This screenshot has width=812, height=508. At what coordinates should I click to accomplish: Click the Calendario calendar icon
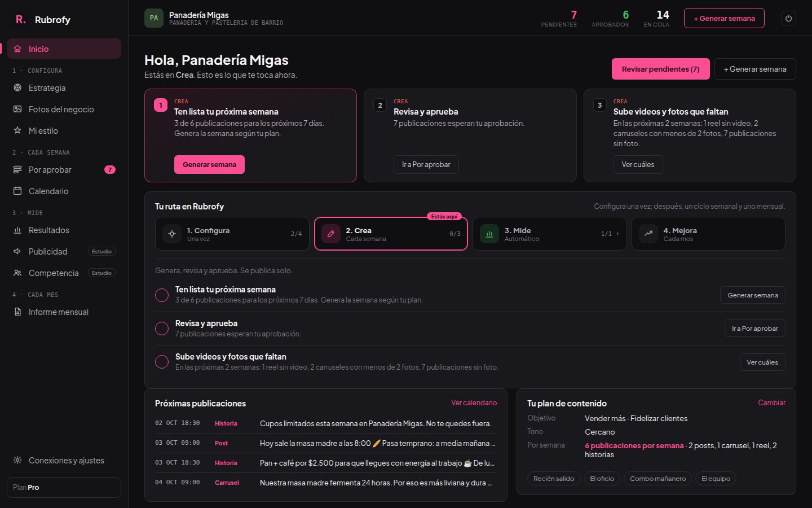click(x=17, y=191)
